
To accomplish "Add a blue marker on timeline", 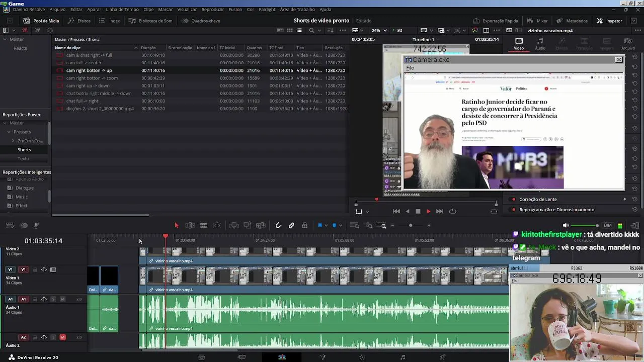I will [x=334, y=226].
